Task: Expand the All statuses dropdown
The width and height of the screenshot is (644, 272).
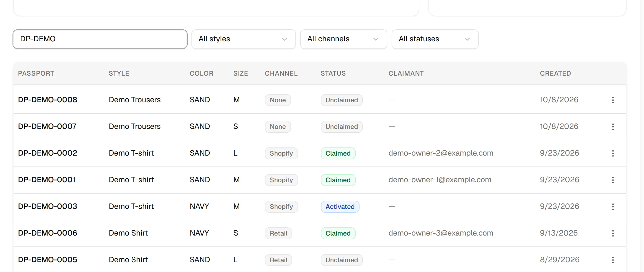Action: pyautogui.click(x=435, y=39)
